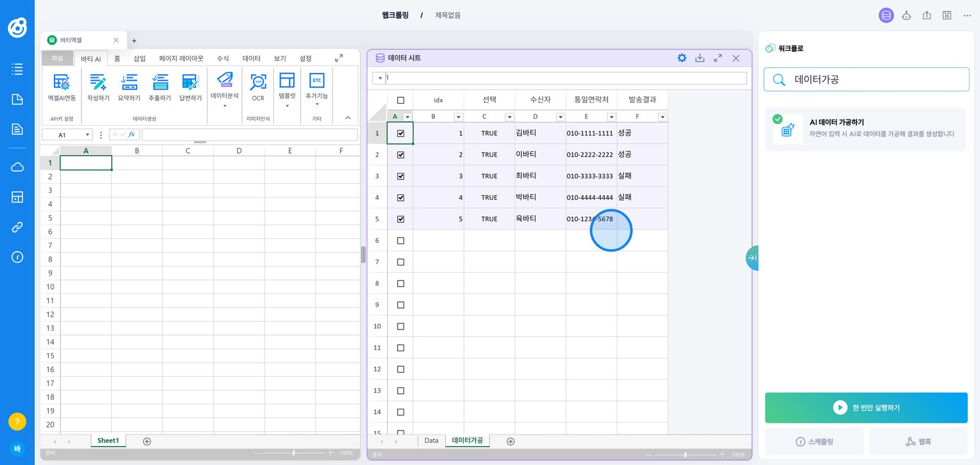Open the help question mark button
The width and height of the screenshot is (980, 465).
[x=17, y=422]
